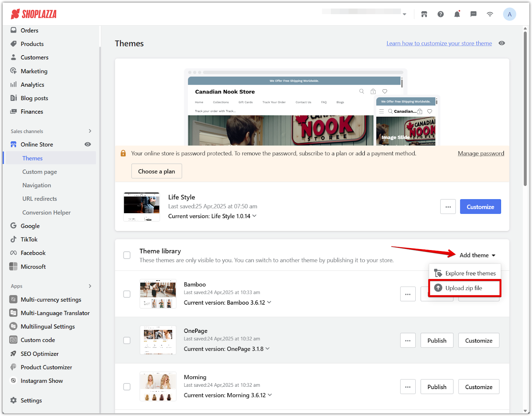
Task: Click the page vertical scrollbar
Action: click(525, 108)
